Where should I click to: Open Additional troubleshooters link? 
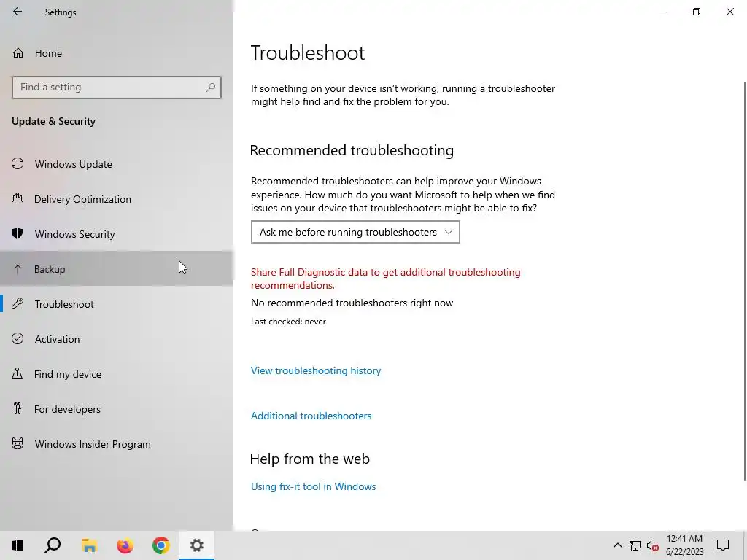(x=311, y=416)
